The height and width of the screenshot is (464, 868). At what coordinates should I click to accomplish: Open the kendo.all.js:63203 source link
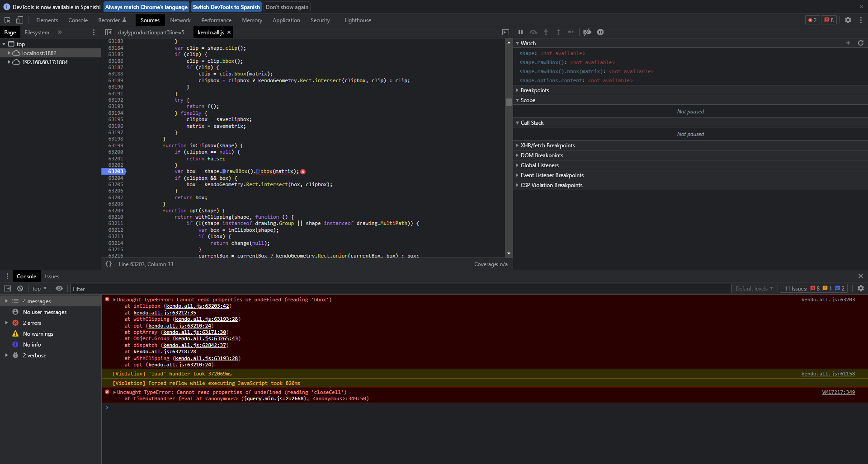click(827, 300)
